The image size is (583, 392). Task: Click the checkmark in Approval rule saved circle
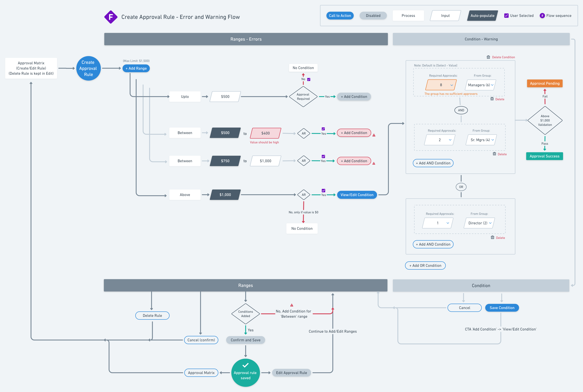pyautogui.click(x=245, y=365)
